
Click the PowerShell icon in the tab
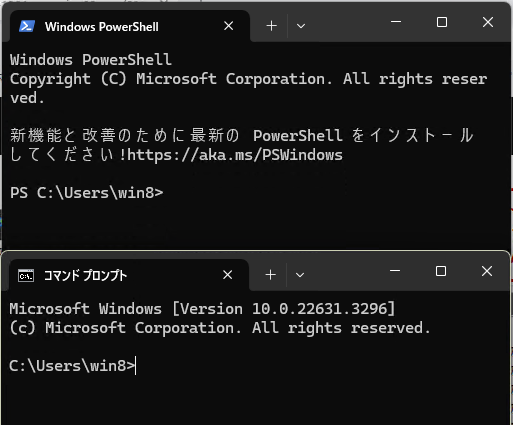pos(27,26)
